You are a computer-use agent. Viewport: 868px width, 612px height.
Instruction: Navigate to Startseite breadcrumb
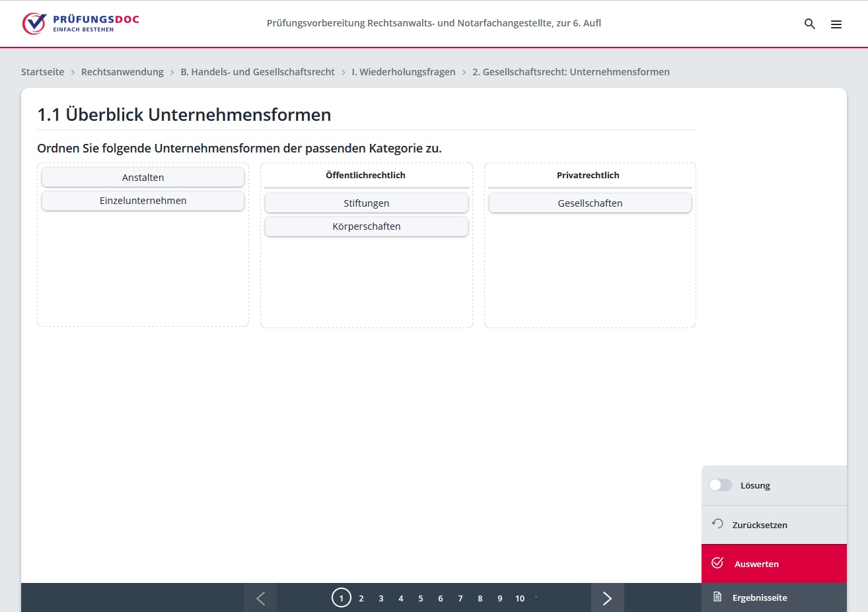pyautogui.click(x=42, y=72)
